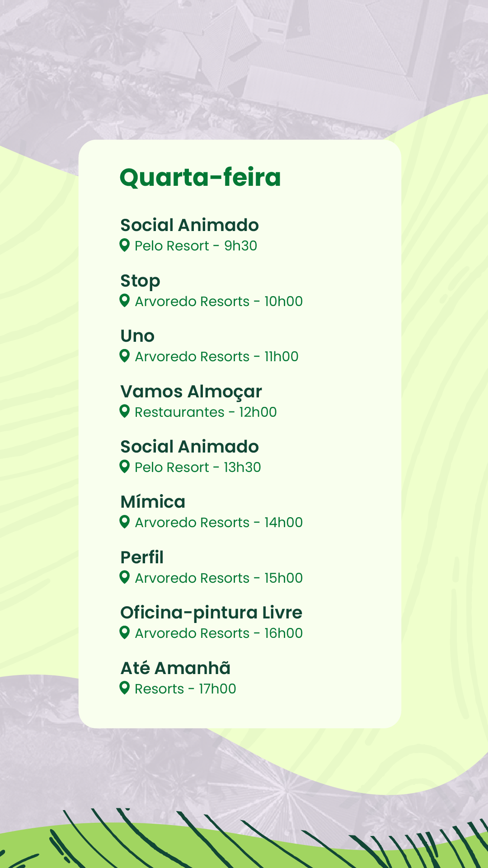Click the Quarta-feira heading

pyautogui.click(x=200, y=178)
